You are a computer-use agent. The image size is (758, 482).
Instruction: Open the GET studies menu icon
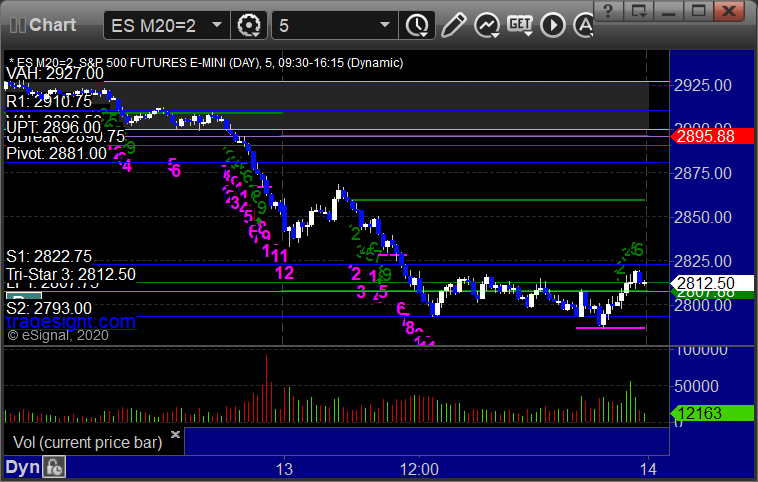(x=520, y=25)
